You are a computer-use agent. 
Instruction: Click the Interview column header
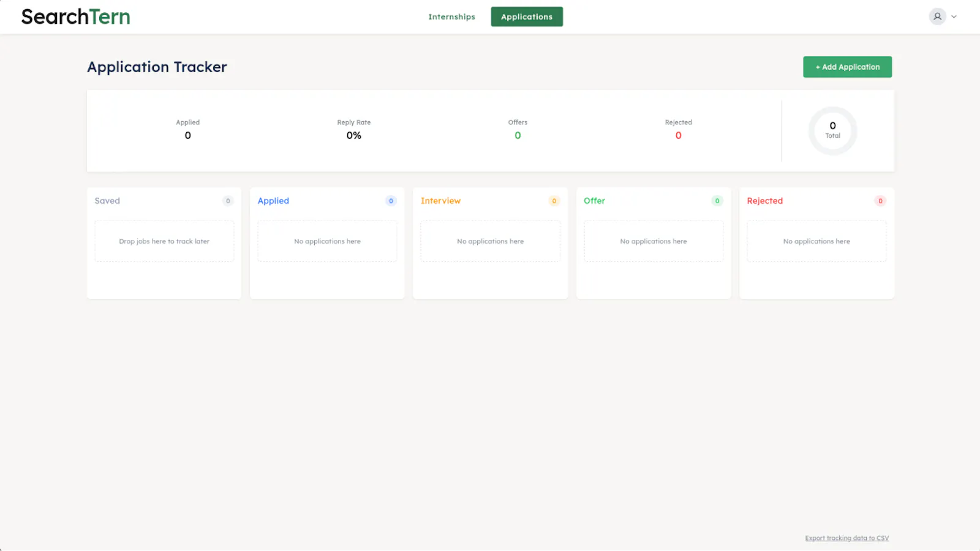[440, 201]
